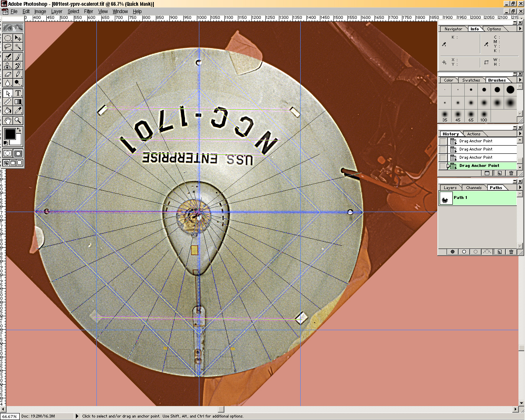Open the History palette flyout menu
525x420 pixels.
coord(520,134)
